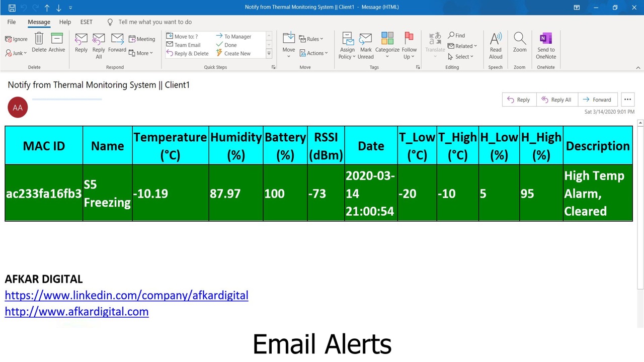Open the more actions ellipsis button
The height and width of the screenshot is (362, 644).
pos(627,100)
